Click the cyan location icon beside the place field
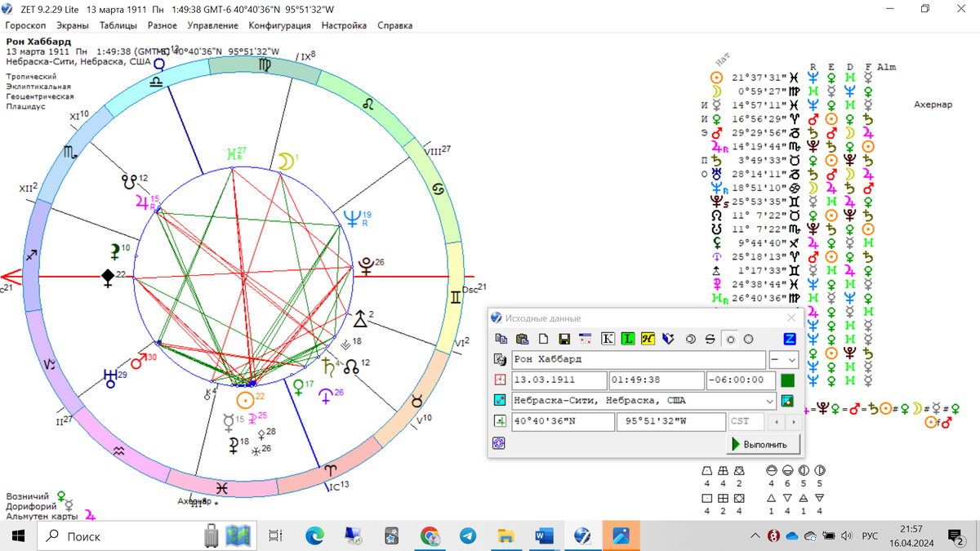This screenshot has height=551, width=980. point(500,401)
